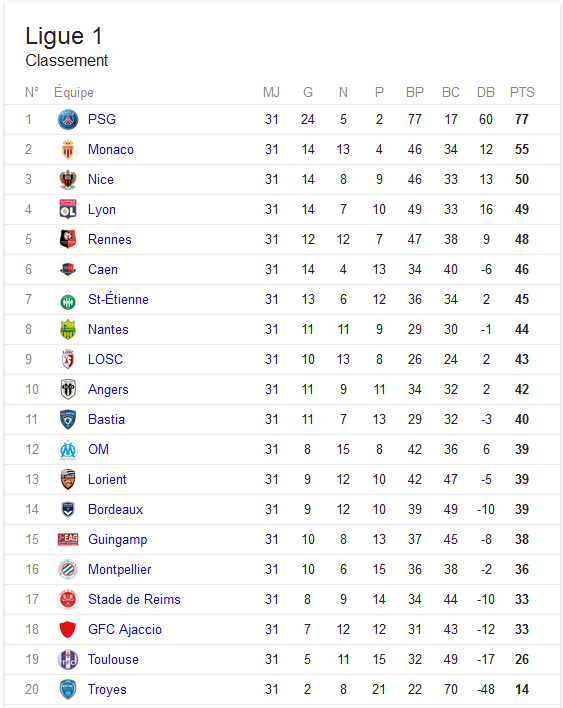Click the Nantes yellow crest icon

(x=68, y=330)
